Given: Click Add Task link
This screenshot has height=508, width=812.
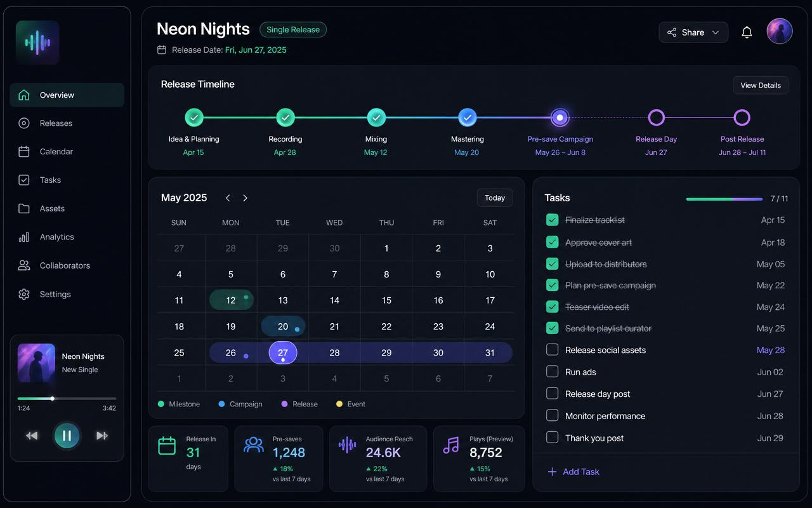Looking at the screenshot, I should [573, 472].
